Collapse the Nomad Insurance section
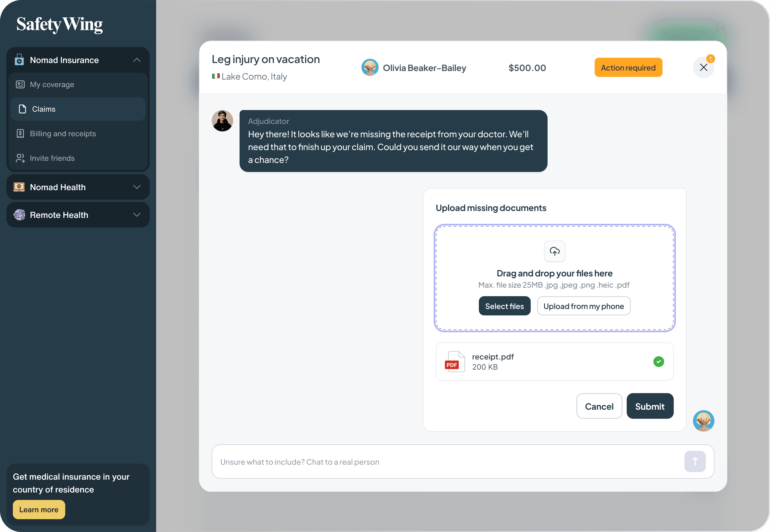This screenshot has height=532, width=770. 136,60
